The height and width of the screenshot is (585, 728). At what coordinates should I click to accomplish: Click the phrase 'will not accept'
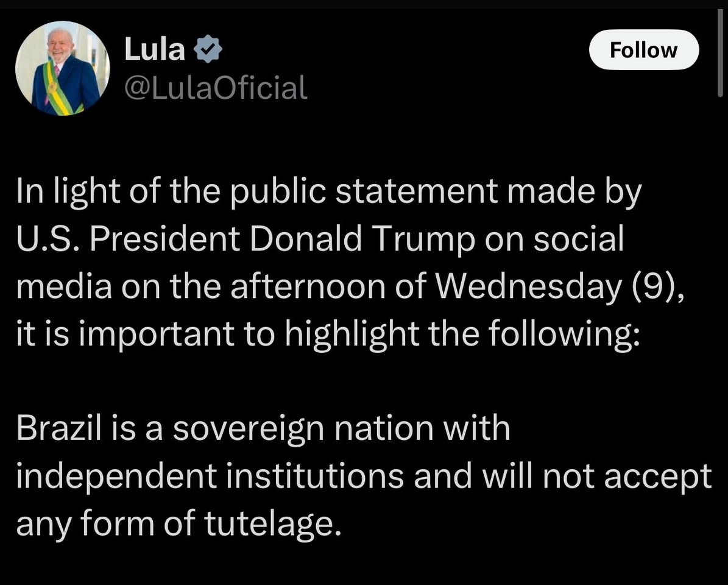pyautogui.click(x=598, y=476)
